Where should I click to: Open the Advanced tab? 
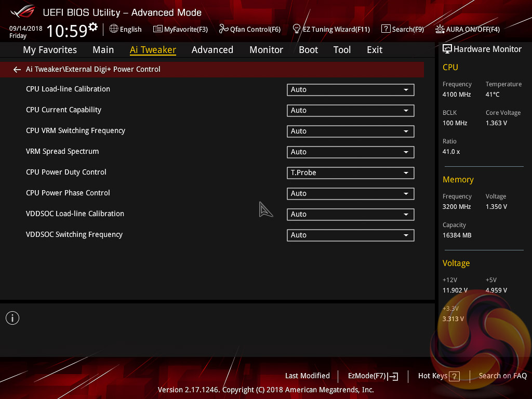pos(212,50)
